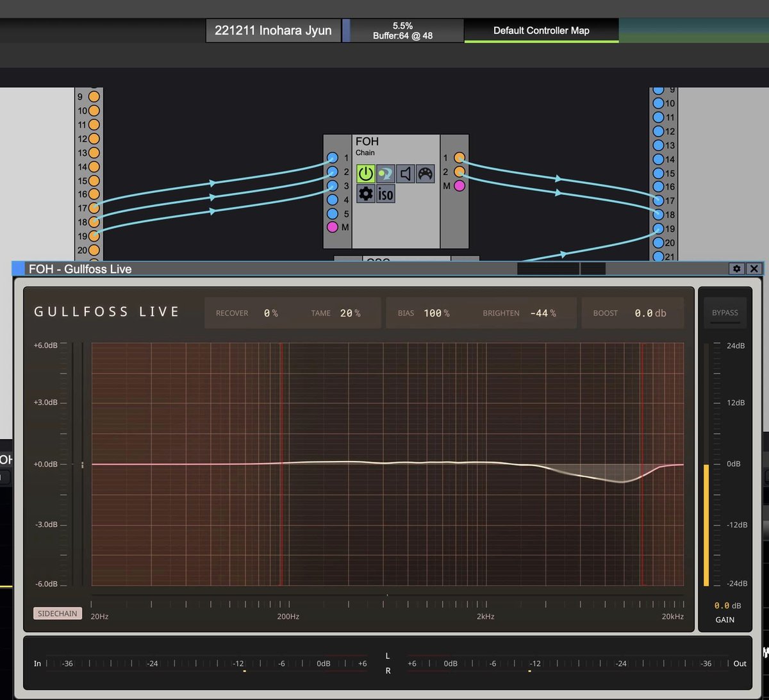This screenshot has width=769, height=700.
Task: Close the FOH - Gullfoss Live plugin window
Action: (754, 269)
